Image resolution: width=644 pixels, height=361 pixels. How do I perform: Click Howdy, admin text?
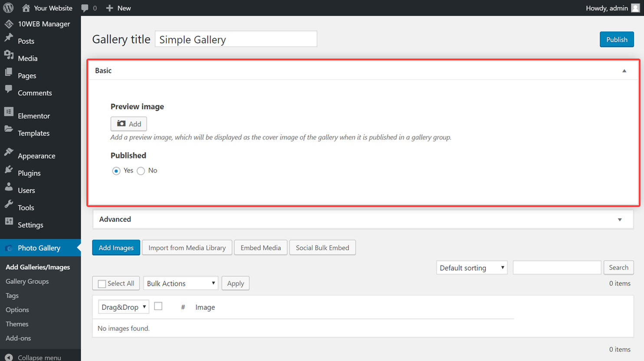pos(607,8)
